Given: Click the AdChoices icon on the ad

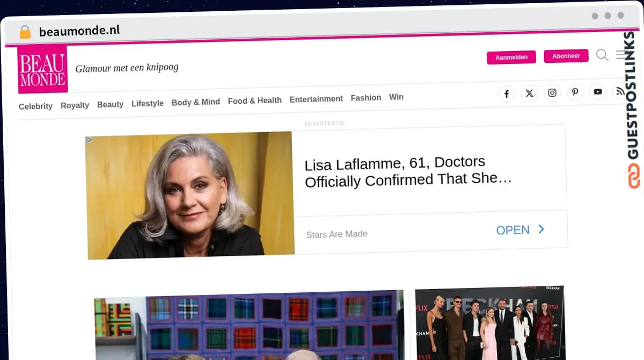Looking at the screenshot, I should coord(89,140).
